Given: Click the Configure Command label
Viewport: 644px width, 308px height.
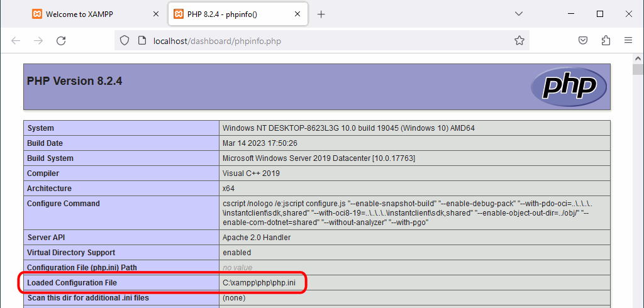Looking at the screenshot, I should pos(64,203).
